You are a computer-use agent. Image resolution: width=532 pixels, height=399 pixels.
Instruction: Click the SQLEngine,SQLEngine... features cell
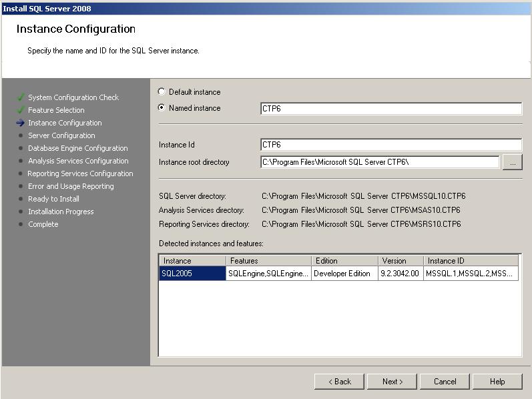click(x=268, y=274)
